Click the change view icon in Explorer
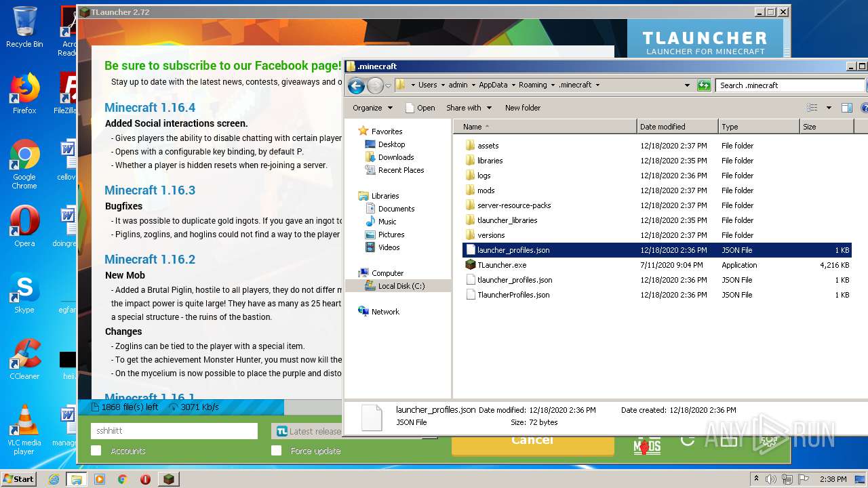868x488 pixels. (x=812, y=108)
